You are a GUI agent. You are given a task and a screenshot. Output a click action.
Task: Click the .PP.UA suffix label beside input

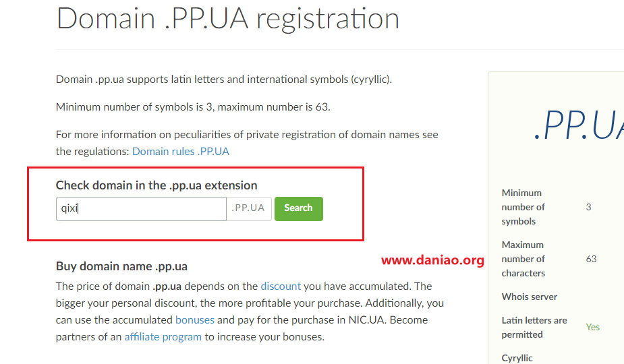point(249,208)
